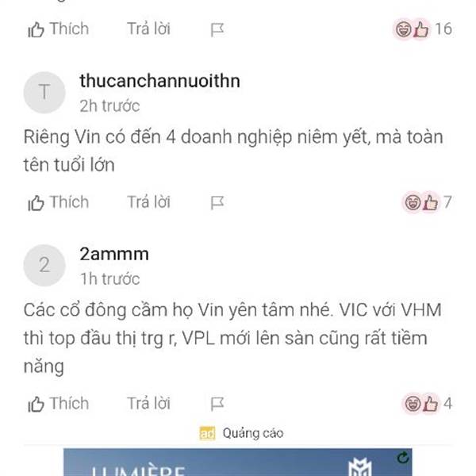
Task: Reply to thucanchannuoithn's comment
Action: 148,202
